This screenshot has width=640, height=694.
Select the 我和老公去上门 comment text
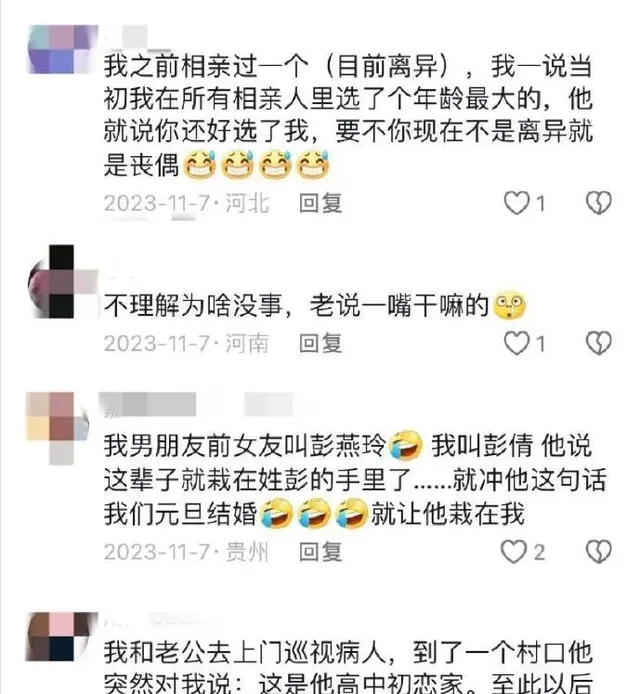(x=348, y=668)
